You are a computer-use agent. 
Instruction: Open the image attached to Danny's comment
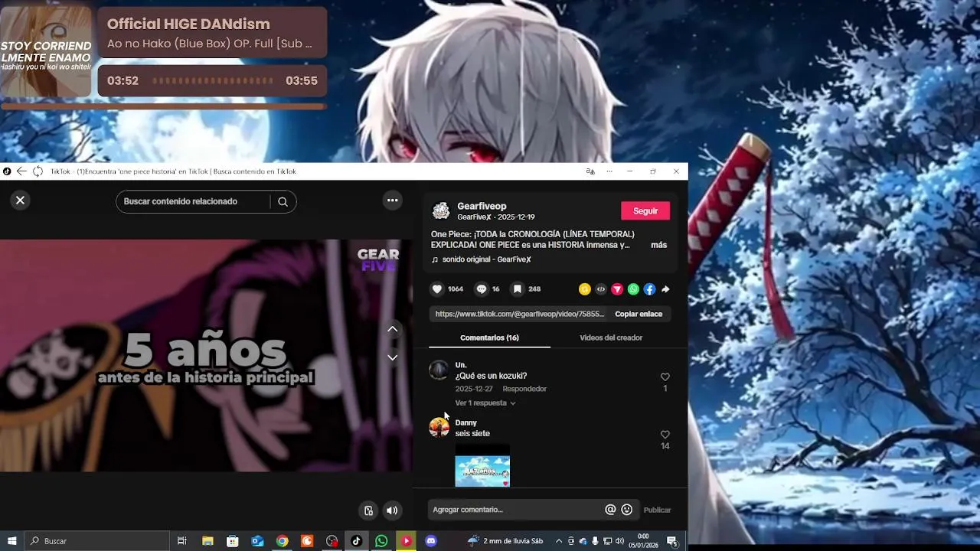point(482,465)
